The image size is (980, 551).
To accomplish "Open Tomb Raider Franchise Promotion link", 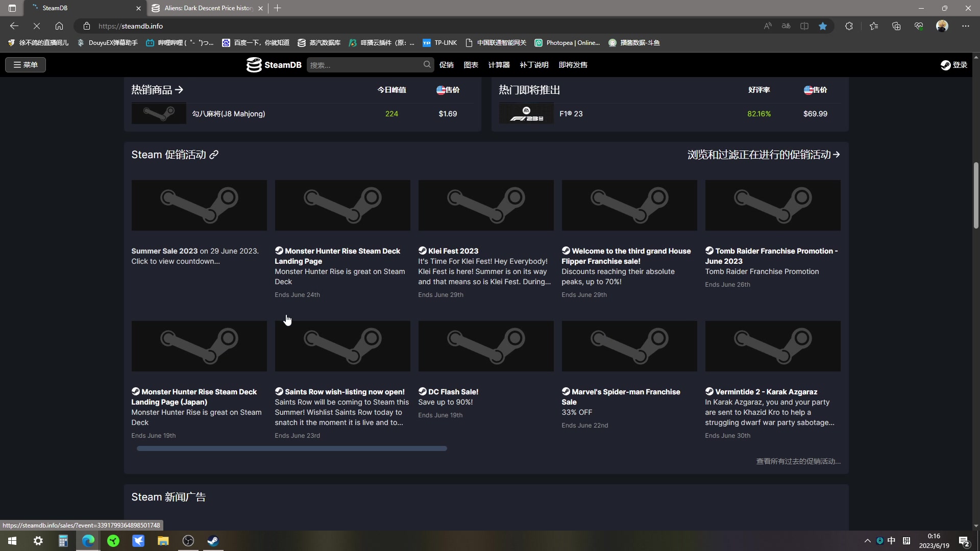I will click(771, 256).
